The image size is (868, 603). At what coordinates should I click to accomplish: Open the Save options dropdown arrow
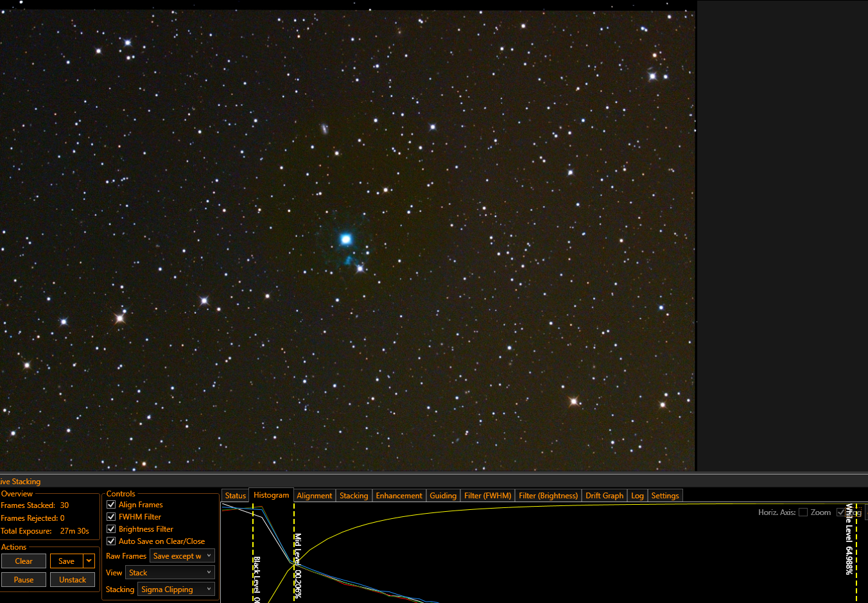tap(89, 561)
